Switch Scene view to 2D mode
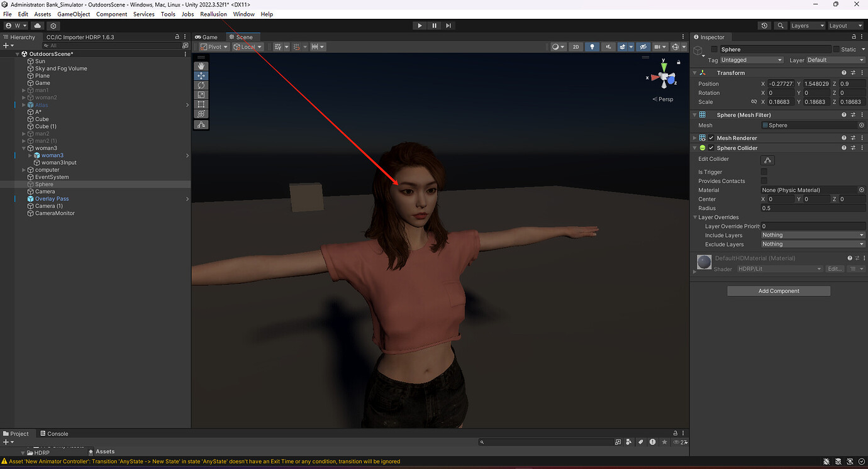 pyautogui.click(x=576, y=47)
